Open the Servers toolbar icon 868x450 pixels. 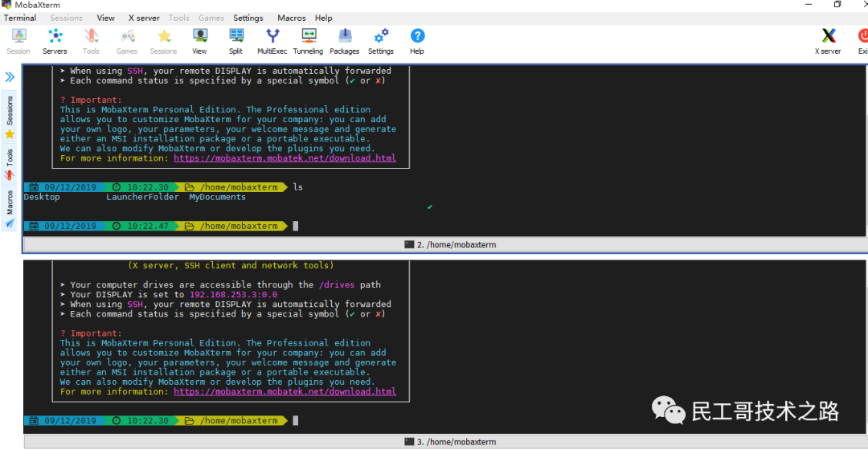click(55, 42)
